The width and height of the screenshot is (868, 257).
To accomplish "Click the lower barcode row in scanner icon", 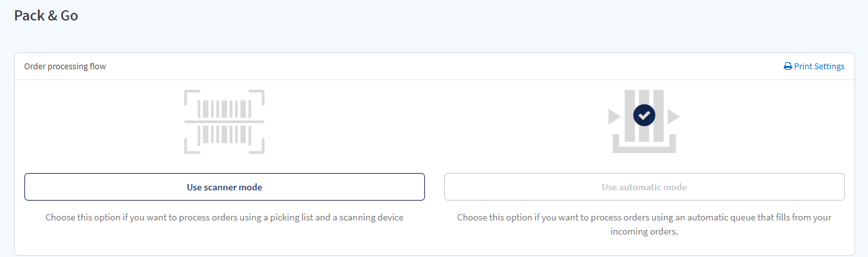I will tap(224, 135).
